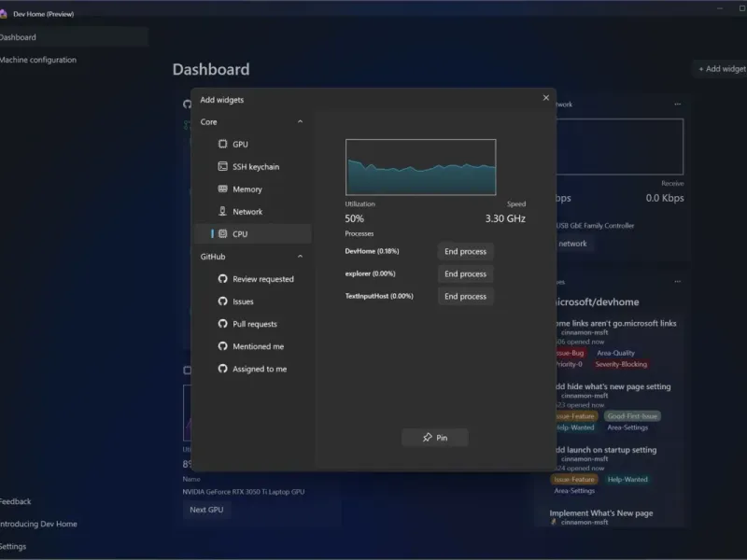
Task: Click GitHub icon beside Pull requests
Action: coord(222,323)
